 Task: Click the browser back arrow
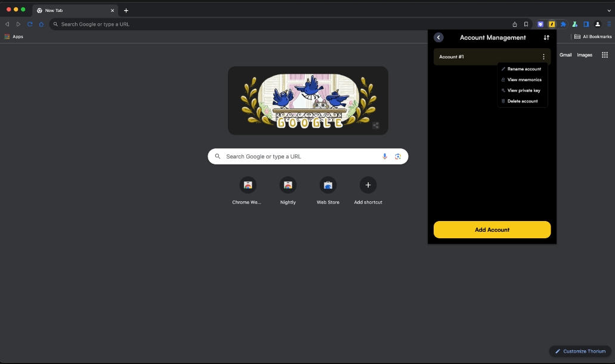[x=7, y=24]
